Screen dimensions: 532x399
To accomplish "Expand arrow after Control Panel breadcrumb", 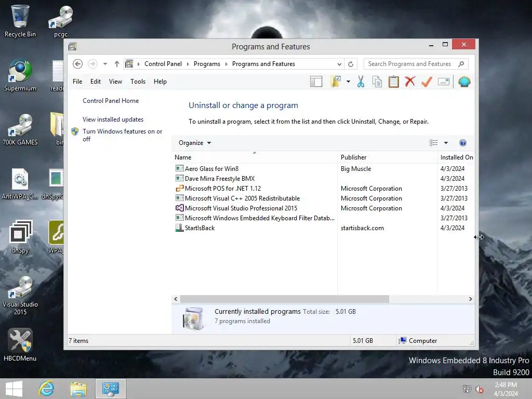I will 188,64.
